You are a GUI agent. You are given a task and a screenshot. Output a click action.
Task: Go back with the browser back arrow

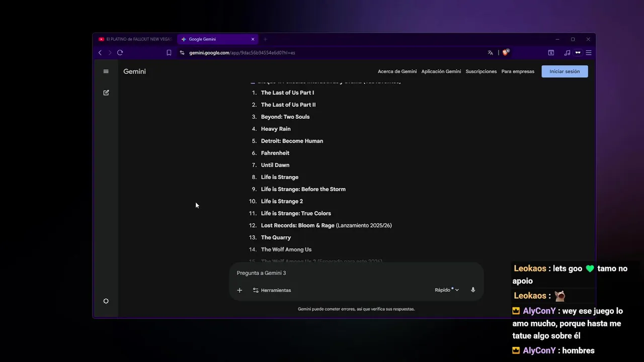click(100, 52)
